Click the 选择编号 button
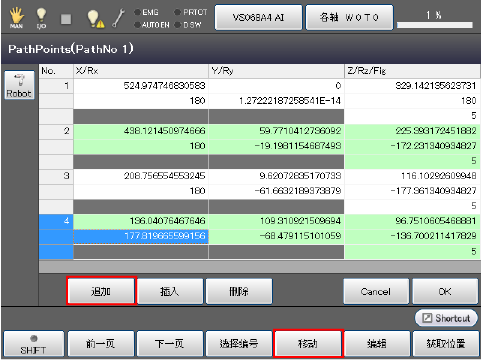Image resolution: width=481 pixels, height=360 pixels. pyautogui.click(x=239, y=344)
